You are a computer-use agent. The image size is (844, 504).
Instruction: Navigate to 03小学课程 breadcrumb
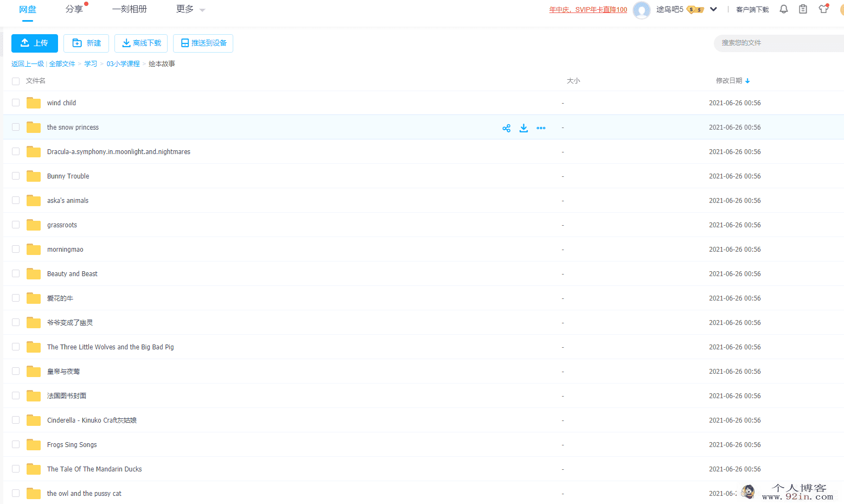(123, 64)
